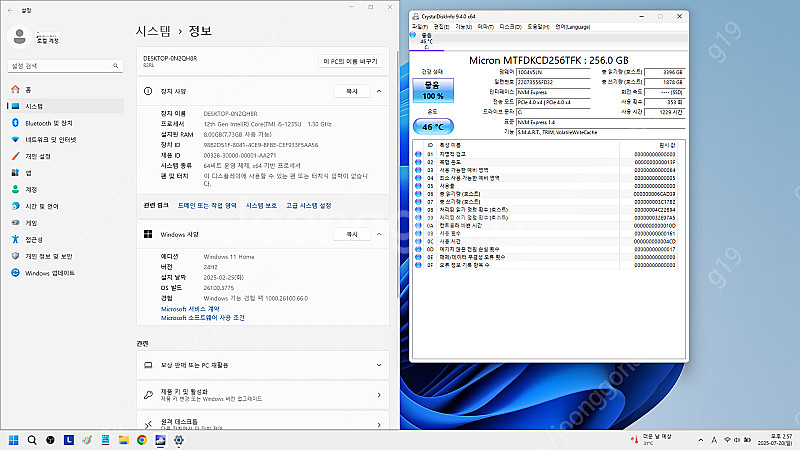
Task: Click the PCIe 4.0 x4 transfer mode field
Action: pyautogui.click(x=553, y=103)
